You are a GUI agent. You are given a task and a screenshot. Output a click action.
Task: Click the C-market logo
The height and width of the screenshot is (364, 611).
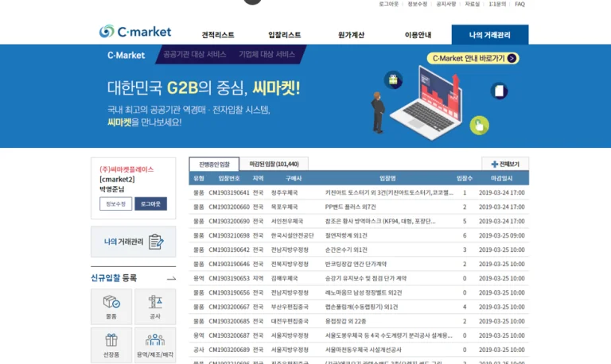(x=134, y=31)
